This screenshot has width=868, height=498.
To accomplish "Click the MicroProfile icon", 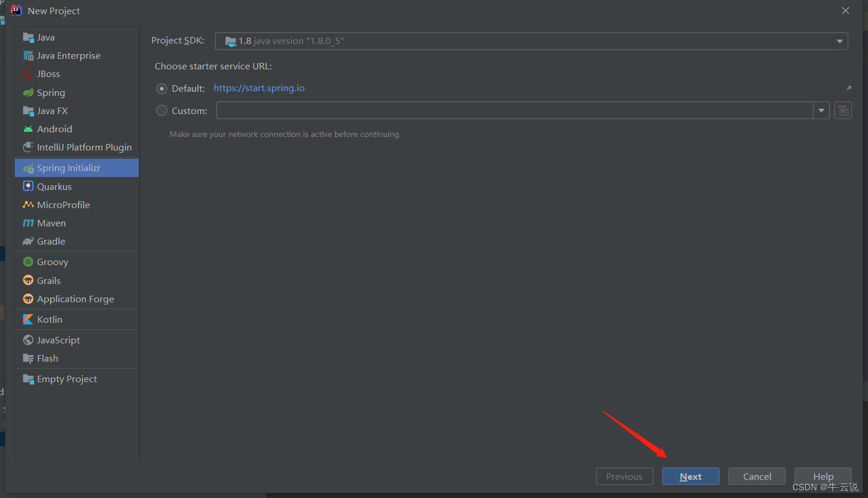I will pyautogui.click(x=28, y=205).
